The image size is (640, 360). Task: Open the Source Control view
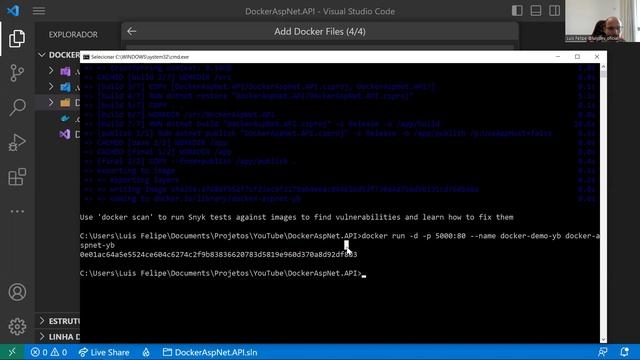tap(17, 73)
